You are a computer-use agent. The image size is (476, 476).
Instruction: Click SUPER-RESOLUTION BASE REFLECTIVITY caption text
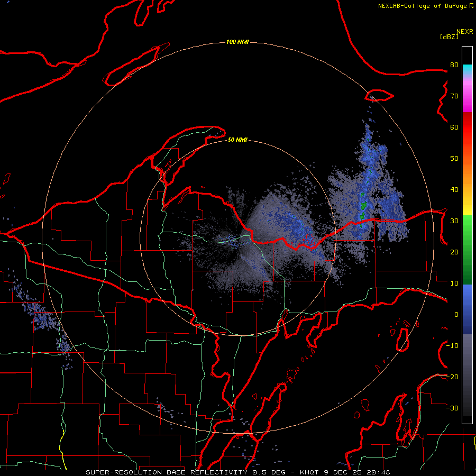coord(167,472)
